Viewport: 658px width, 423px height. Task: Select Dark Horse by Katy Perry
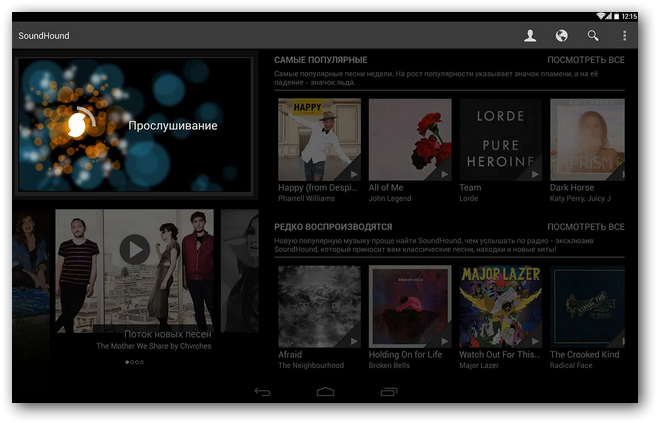(587, 140)
